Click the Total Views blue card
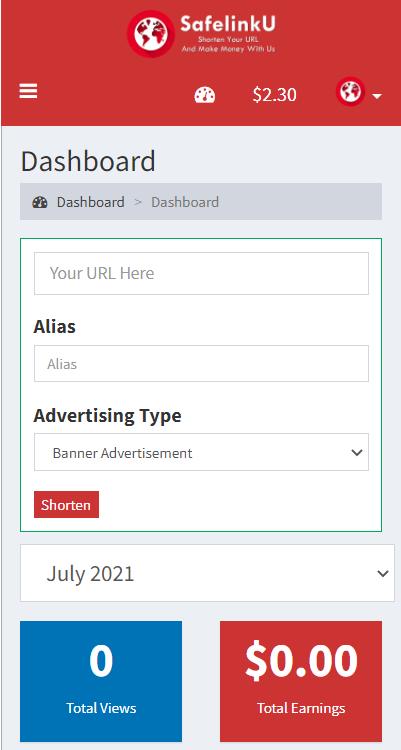Viewport: 401px width, 750px height. coord(101,681)
